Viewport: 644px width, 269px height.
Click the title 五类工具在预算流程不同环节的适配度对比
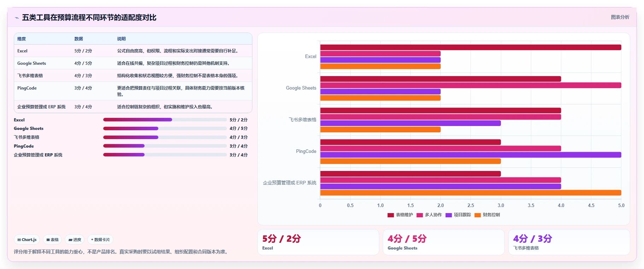pyautogui.click(x=89, y=17)
